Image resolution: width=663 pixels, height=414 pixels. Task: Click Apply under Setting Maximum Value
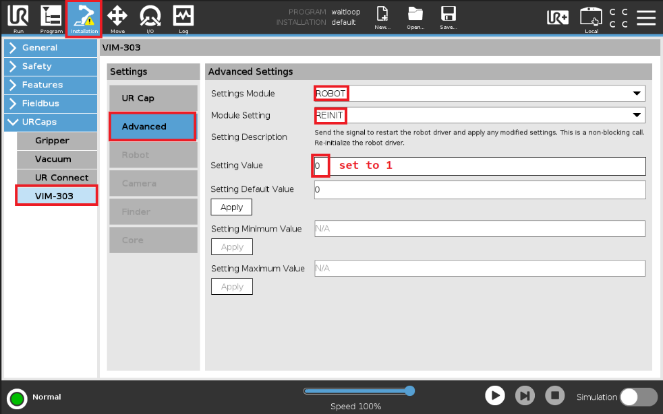(x=232, y=287)
